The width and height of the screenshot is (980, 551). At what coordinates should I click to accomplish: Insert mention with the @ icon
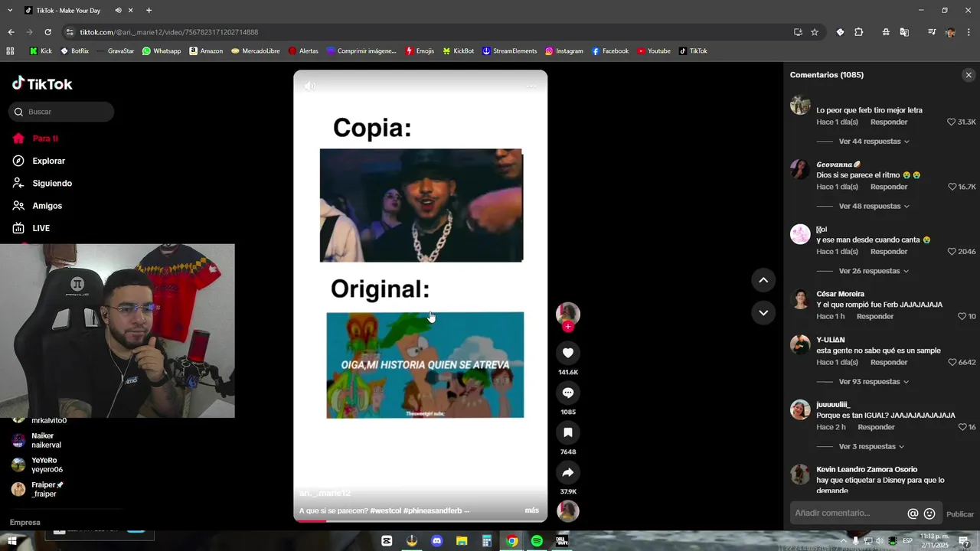[x=913, y=514]
